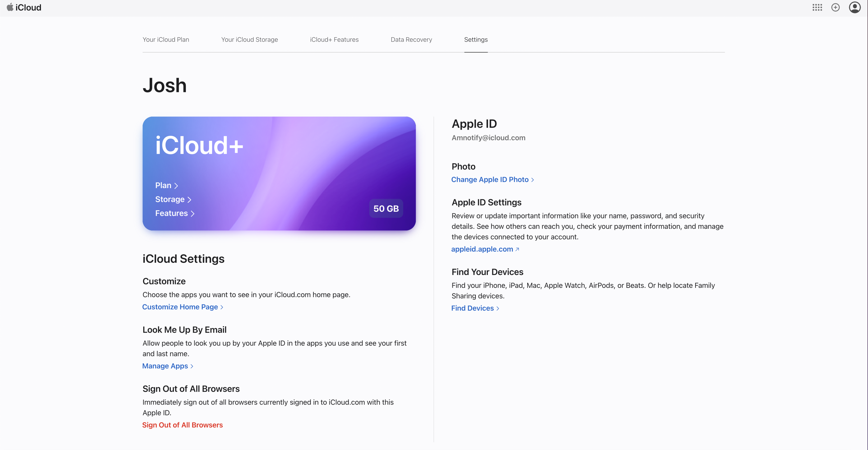Image resolution: width=868 pixels, height=450 pixels.
Task: Click the create new plus icon
Action: pos(835,8)
